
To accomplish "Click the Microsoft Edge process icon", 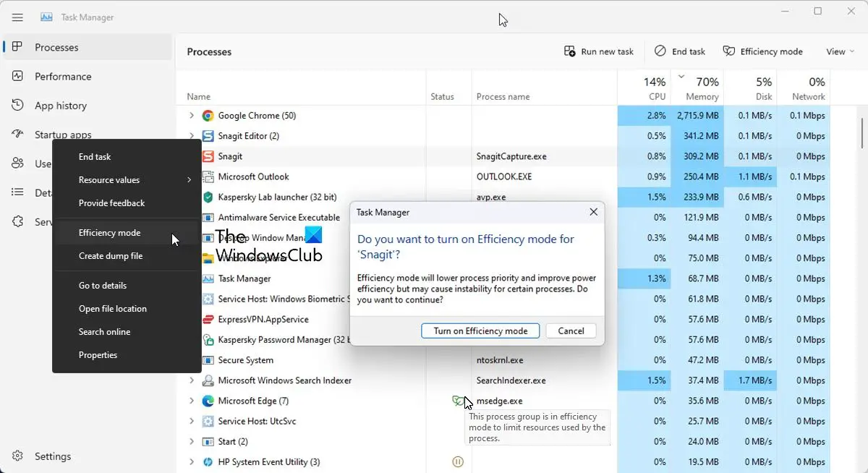I will click(208, 401).
